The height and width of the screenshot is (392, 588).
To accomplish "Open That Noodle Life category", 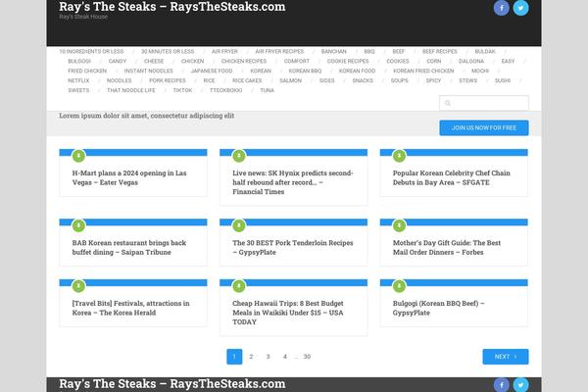I will tap(131, 90).
